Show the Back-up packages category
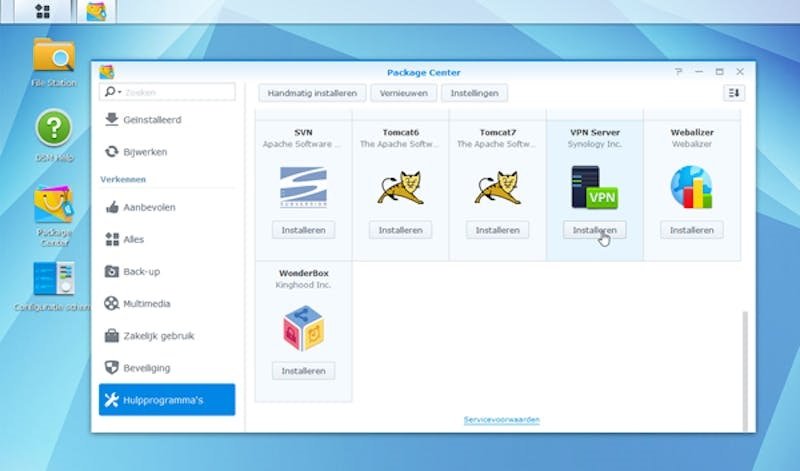The width and height of the screenshot is (800, 471). (x=167, y=271)
